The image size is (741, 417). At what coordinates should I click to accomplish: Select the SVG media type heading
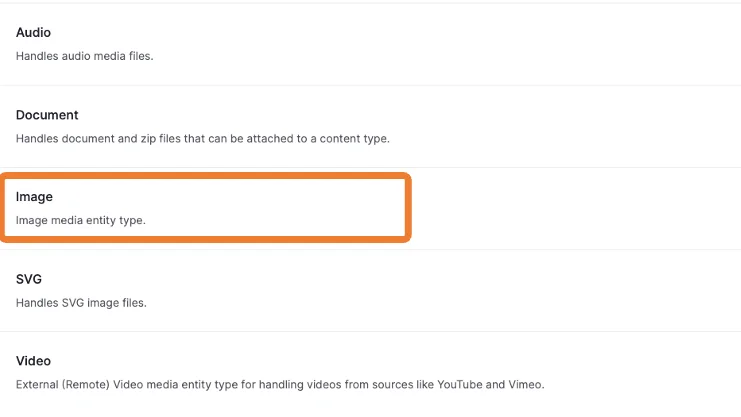pos(29,279)
